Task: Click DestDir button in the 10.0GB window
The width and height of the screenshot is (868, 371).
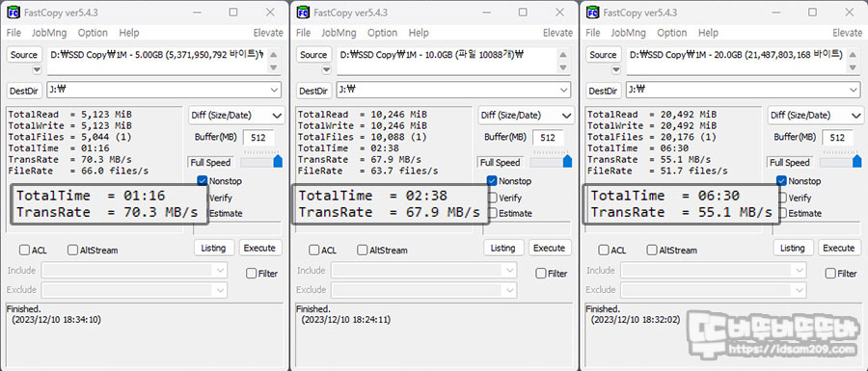Action: [x=314, y=91]
